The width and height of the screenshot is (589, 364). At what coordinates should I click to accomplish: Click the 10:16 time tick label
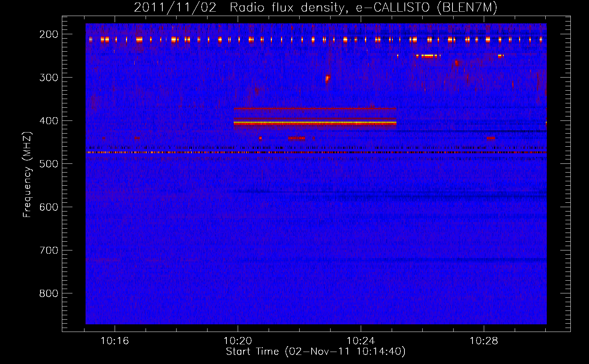[115, 341]
